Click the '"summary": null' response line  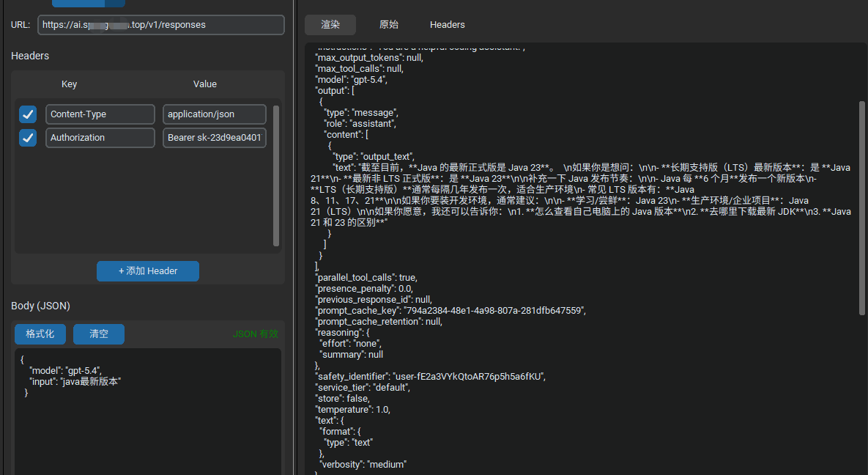pos(352,355)
